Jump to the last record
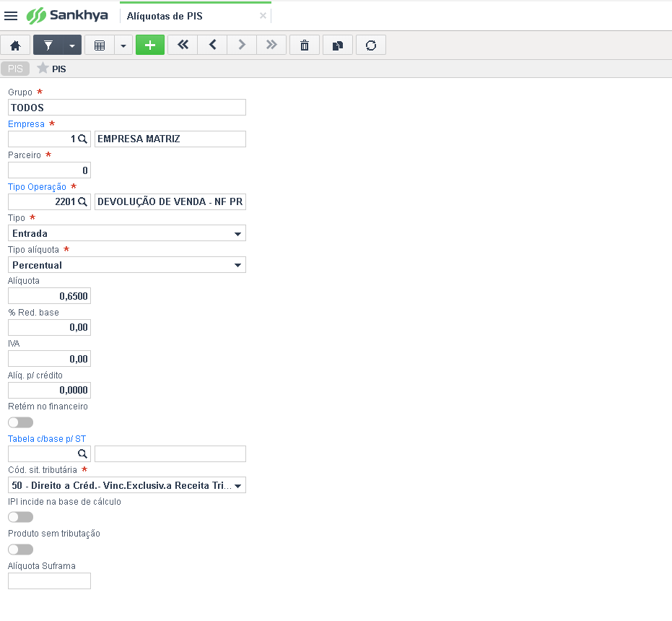Screen dimensions: 672x621 (271, 45)
